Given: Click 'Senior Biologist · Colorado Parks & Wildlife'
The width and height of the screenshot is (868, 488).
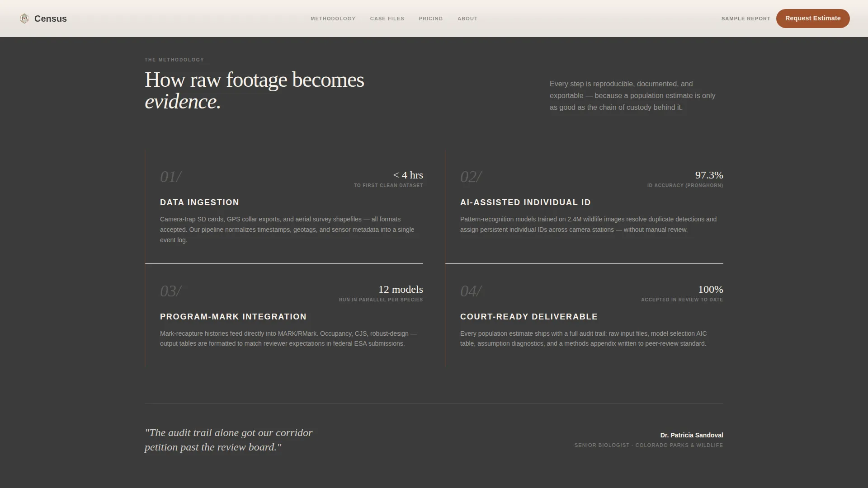Looking at the screenshot, I should pyautogui.click(x=649, y=445).
